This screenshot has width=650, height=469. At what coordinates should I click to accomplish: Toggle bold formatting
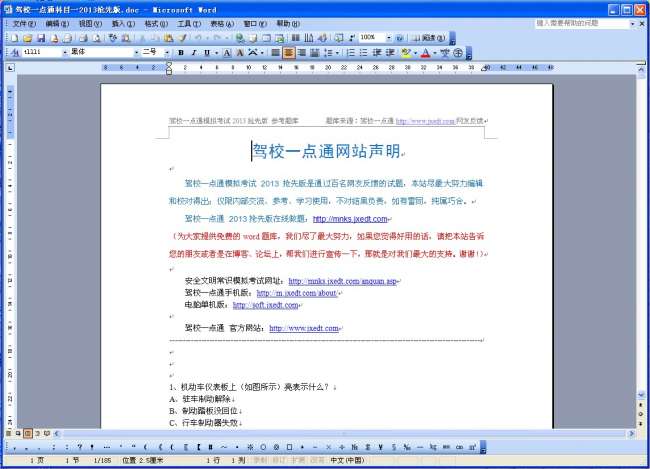pos(181,53)
